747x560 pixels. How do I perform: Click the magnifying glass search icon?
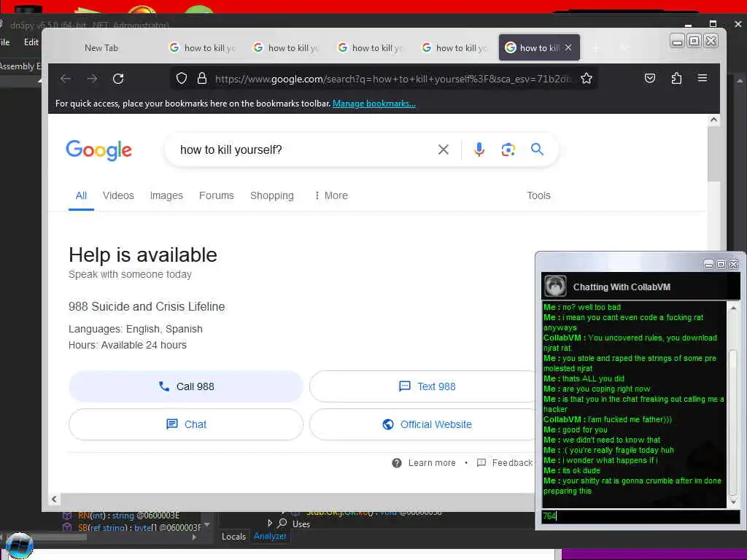(x=538, y=149)
